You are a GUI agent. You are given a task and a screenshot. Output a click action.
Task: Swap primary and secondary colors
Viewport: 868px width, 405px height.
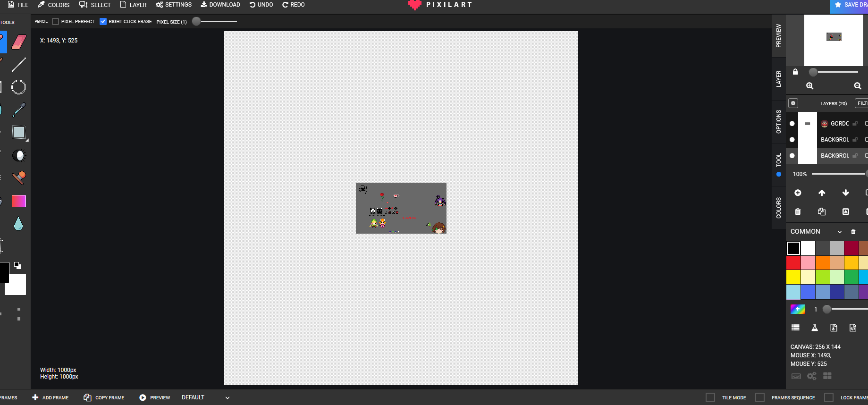(17, 265)
